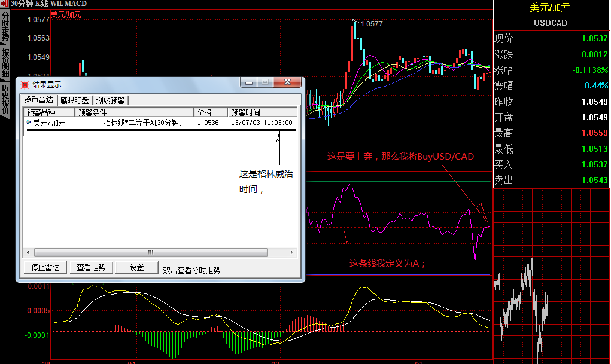
Task: Click the alert price 1.0536 cell
Action: coord(208,123)
